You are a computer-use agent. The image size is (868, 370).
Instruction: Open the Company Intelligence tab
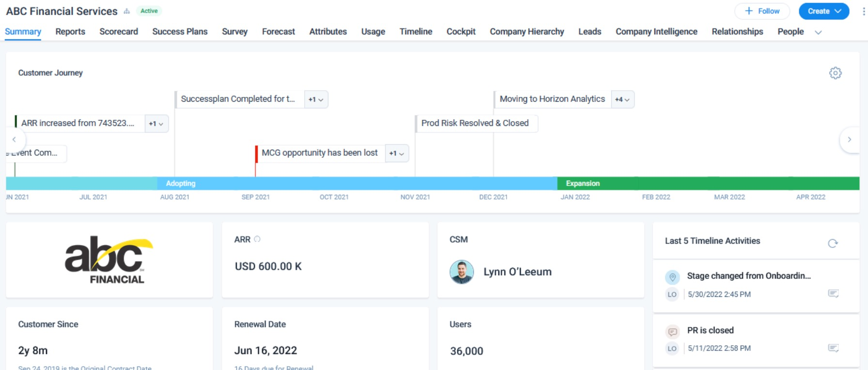pos(656,31)
